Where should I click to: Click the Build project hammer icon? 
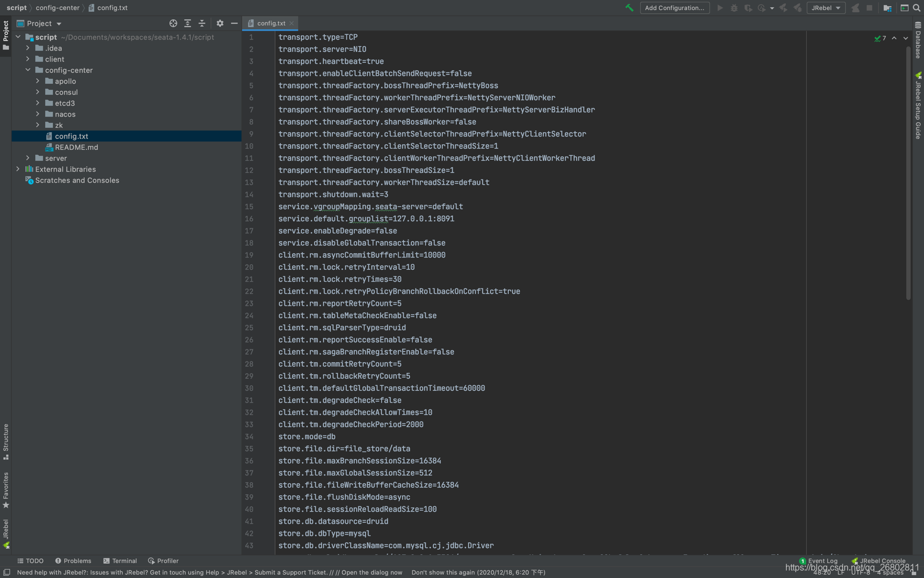coord(629,8)
